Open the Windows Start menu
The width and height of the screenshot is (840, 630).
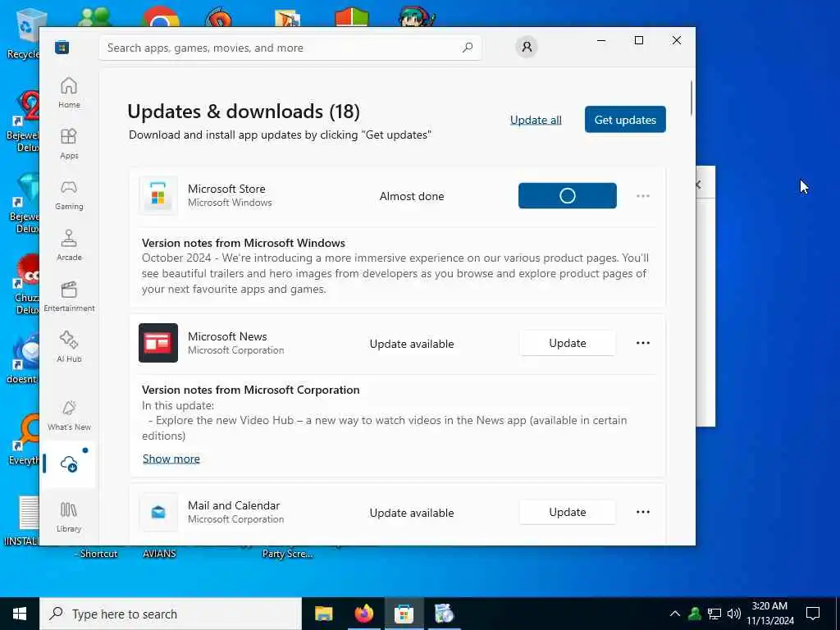coord(20,614)
